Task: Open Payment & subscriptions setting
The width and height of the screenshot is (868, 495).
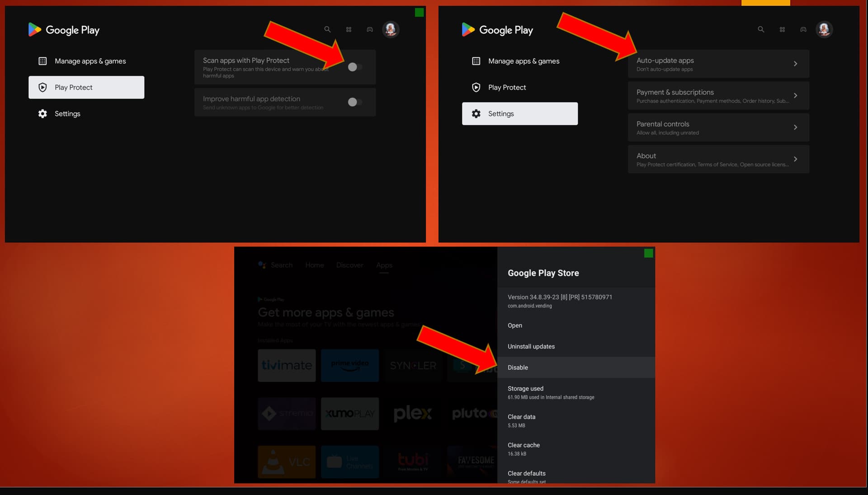Action: pos(718,95)
